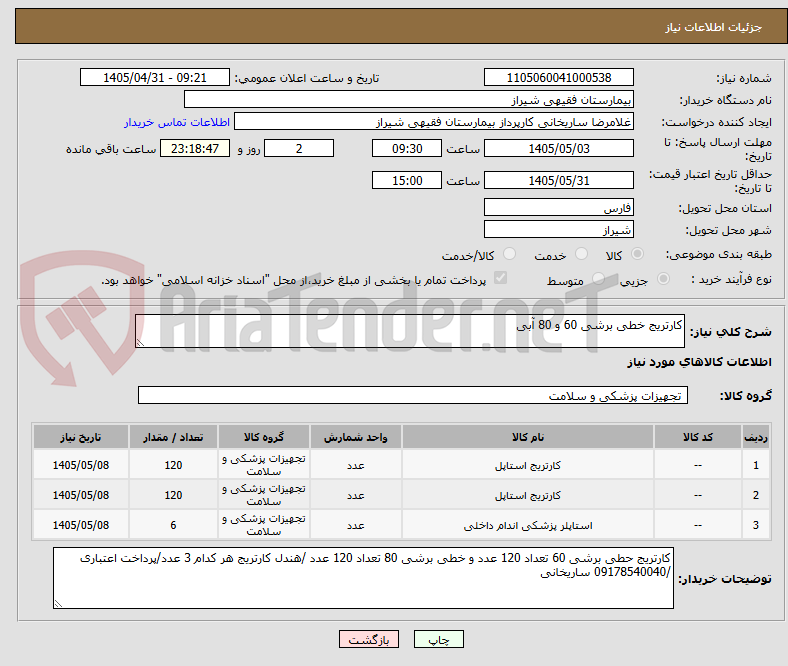Click the remaining days field showing 2

click(x=299, y=148)
